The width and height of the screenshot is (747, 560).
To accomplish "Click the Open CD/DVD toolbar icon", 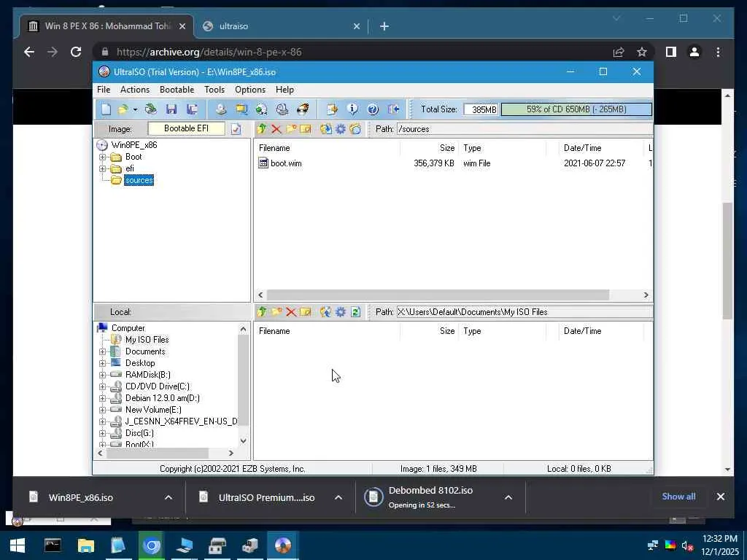I will [x=150, y=109].
